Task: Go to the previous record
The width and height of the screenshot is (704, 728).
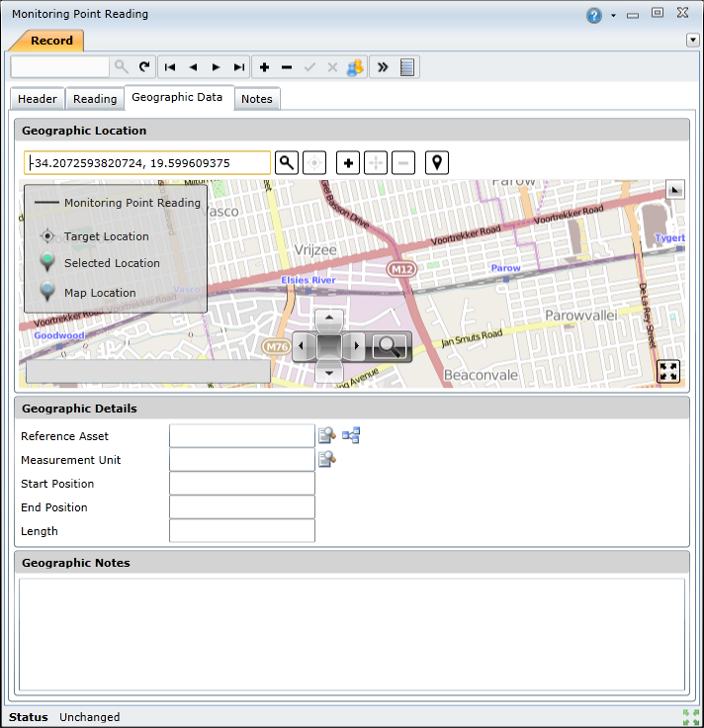Action: click(193, 67)
